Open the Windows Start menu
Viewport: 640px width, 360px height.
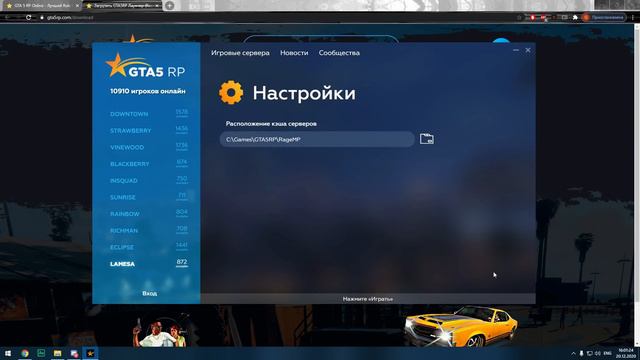(x=8, y=353)
